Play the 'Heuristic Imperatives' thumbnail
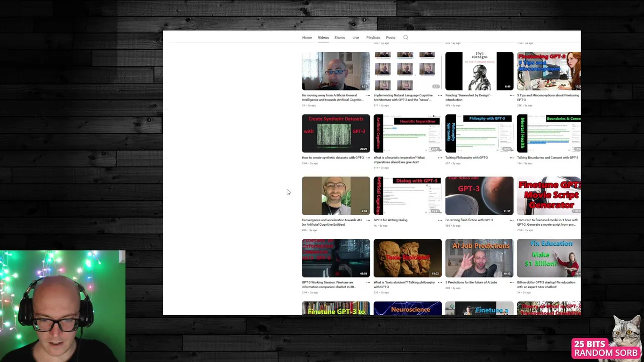Screen dimensions: 644x362 pos(408,133)
